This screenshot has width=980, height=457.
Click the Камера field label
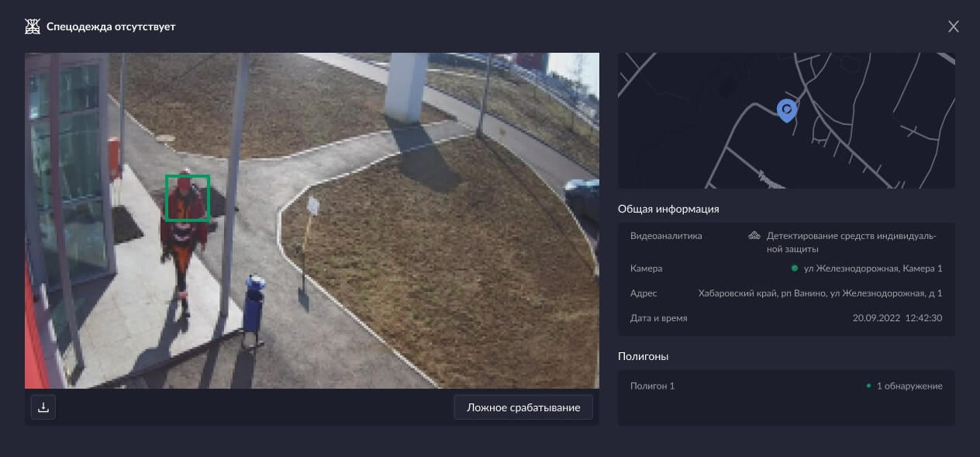click(x=647, y=268)
